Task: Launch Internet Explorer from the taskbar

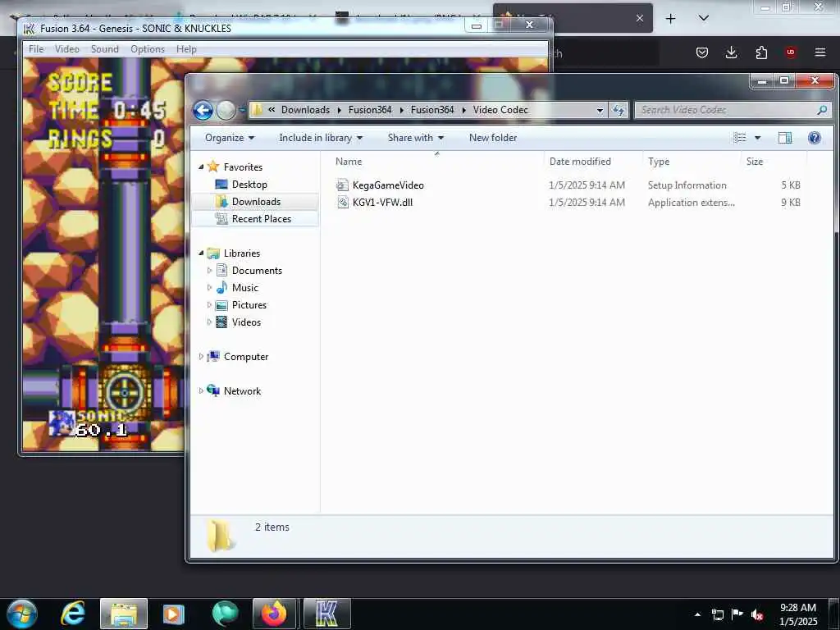Action: (73, 614)
